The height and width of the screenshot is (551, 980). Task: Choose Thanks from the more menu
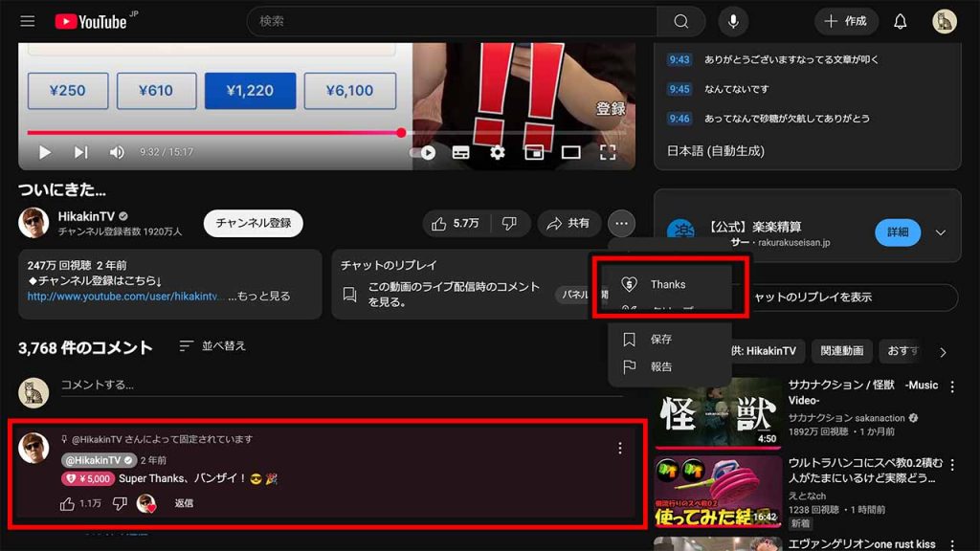click(x=669, y=284)
